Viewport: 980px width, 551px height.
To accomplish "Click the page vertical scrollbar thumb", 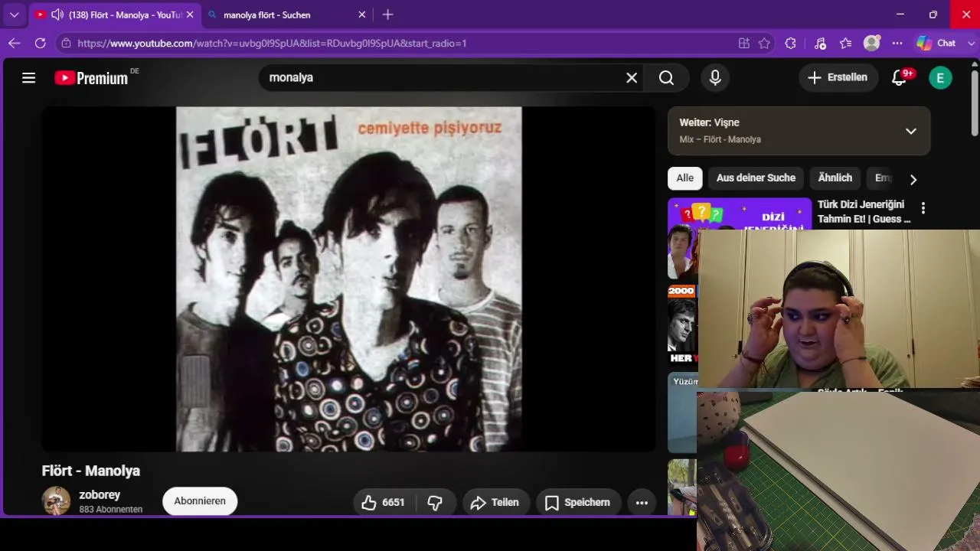I will pos(975,103).
